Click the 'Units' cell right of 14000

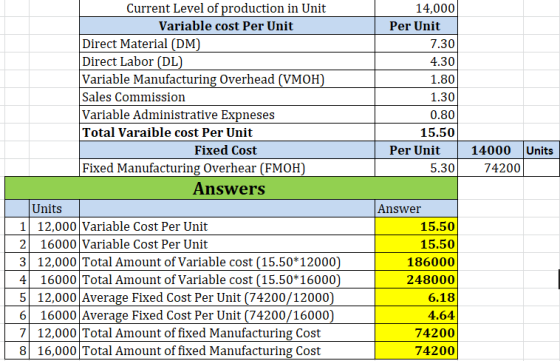point(541,150)
